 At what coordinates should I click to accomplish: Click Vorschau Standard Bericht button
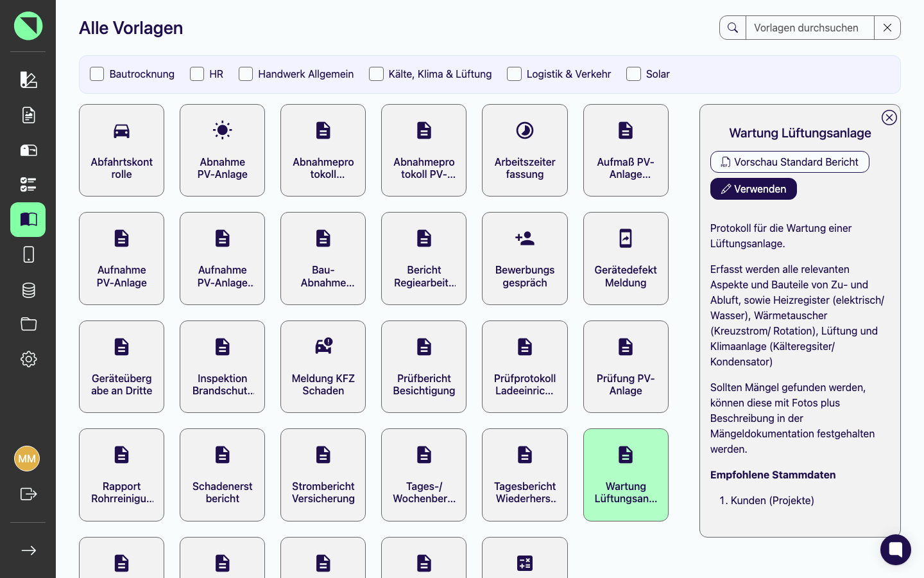pos(789,162)
